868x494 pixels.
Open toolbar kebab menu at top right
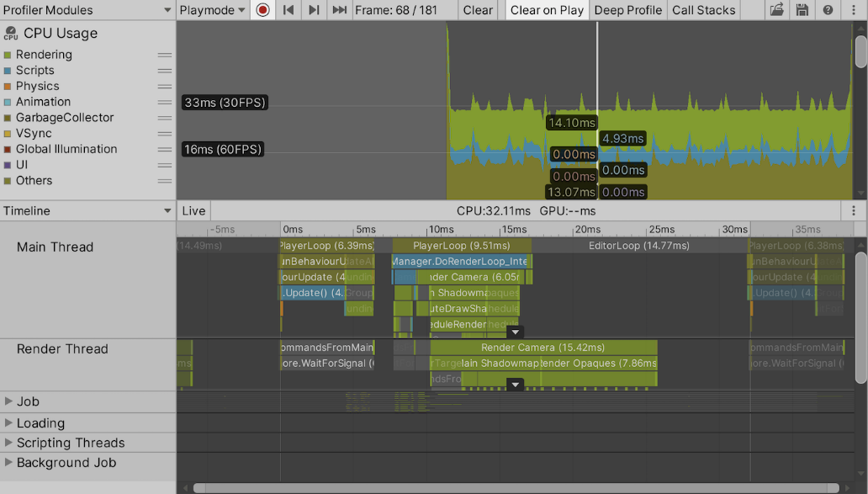pyautogui.click(x=853, y=10)
